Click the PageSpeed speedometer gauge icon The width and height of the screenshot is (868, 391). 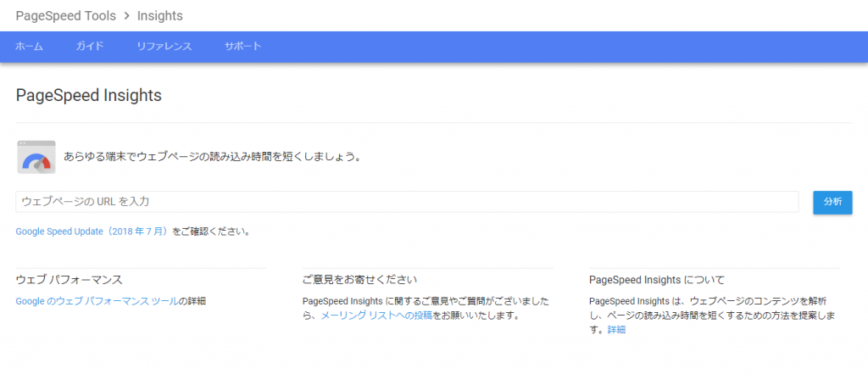click(36, 158)
